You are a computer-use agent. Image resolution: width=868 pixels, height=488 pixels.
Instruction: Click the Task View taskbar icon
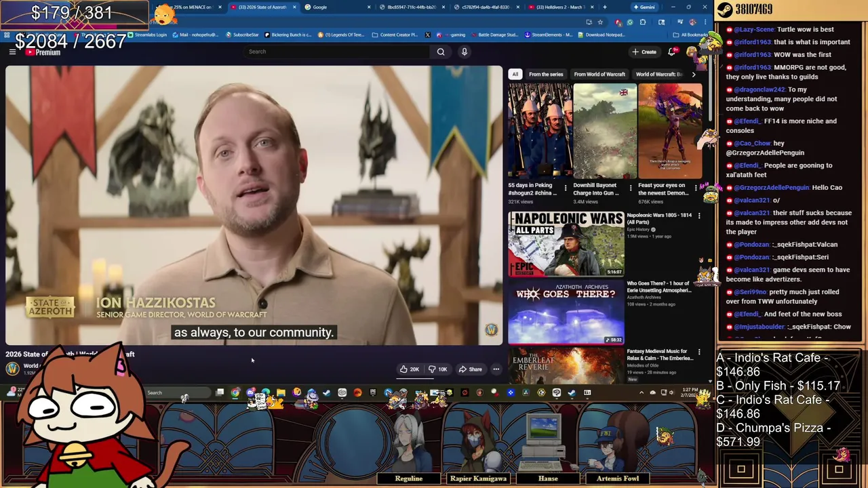220,392
